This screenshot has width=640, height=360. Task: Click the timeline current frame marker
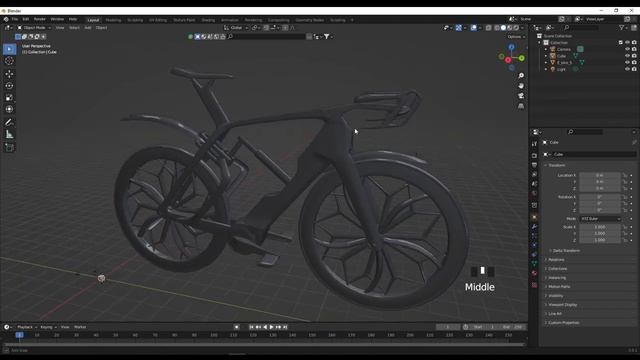point(19,335)
